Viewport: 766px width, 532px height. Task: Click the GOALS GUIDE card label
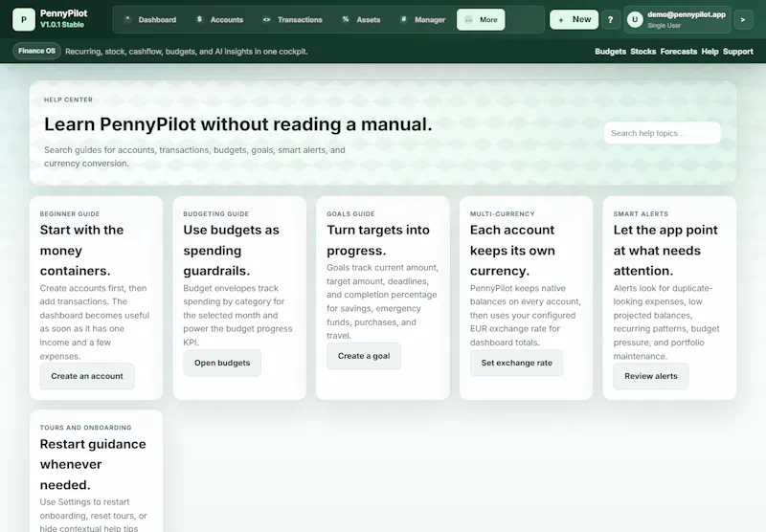350,213
